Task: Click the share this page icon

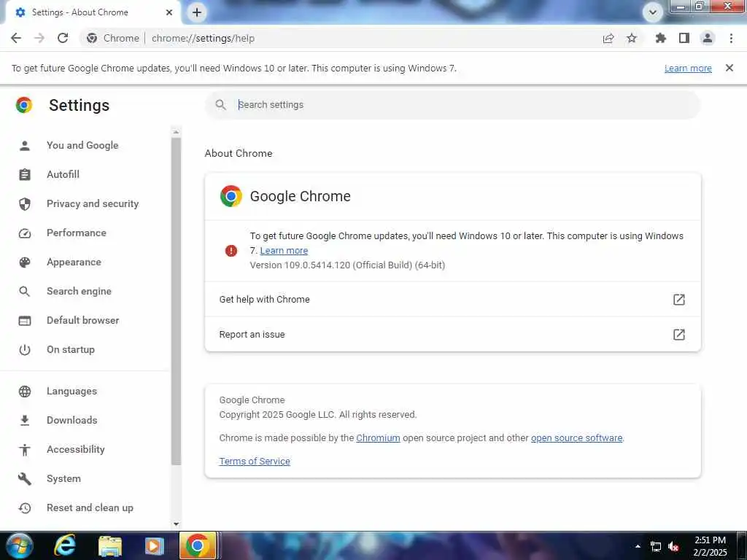Action: tap(608, 38)
